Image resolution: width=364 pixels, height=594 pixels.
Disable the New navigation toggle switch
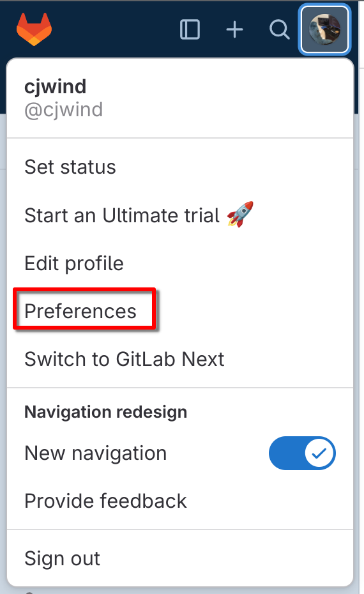(x=302, y=453)
